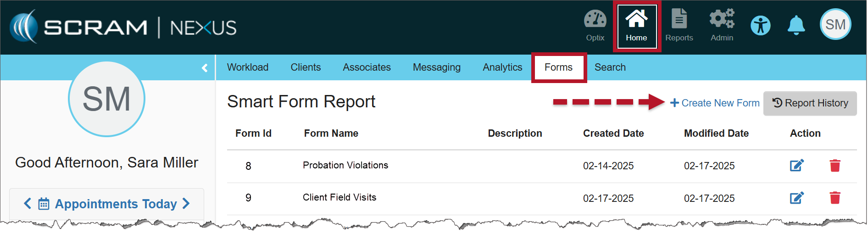Edit the Client Field Visits form

click(796, 198)
